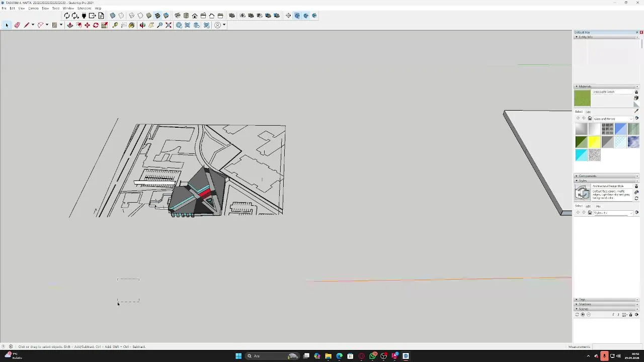This screenshot has height=362, width=644.
Task: Select the dark green material swatch
Action: pyautogui.click(x=581, y=142)
